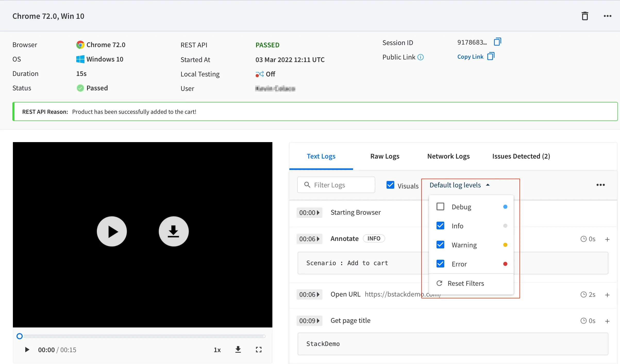Switch to the Raw Logs tab
The width and height of the screenshot is (620, 364).
[384, 156]
